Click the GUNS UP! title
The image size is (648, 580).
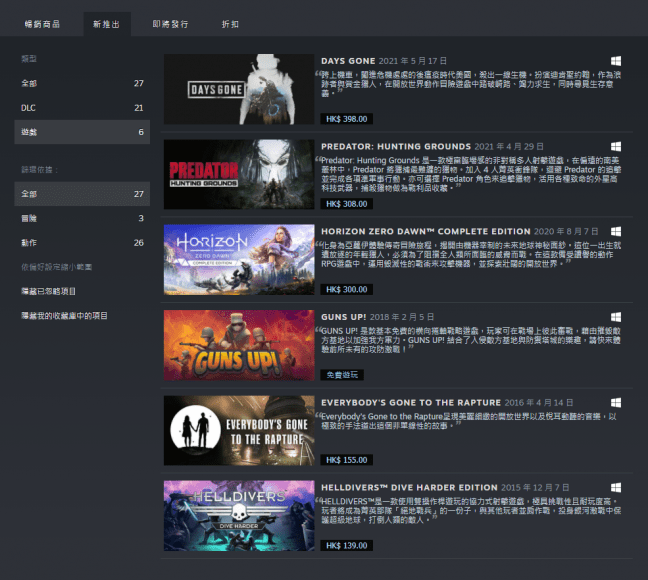343,317
